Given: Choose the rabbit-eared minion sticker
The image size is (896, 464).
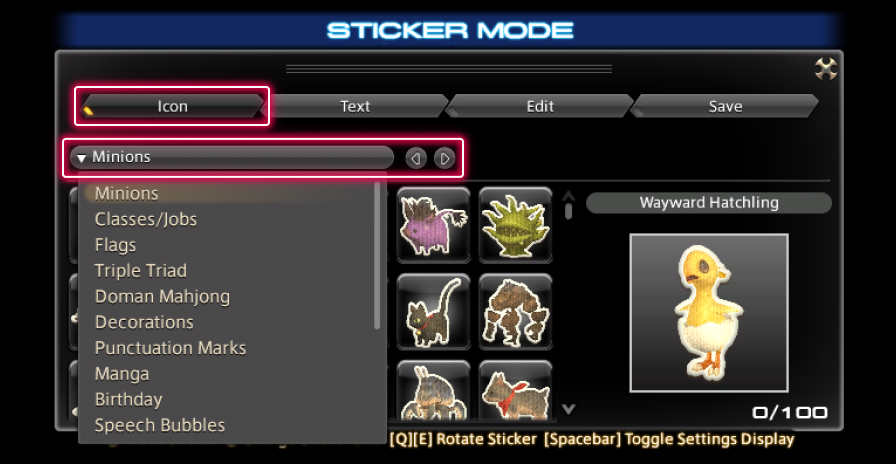Looking at the screenshot, I should pyautogui.click(x=434, y=391).
